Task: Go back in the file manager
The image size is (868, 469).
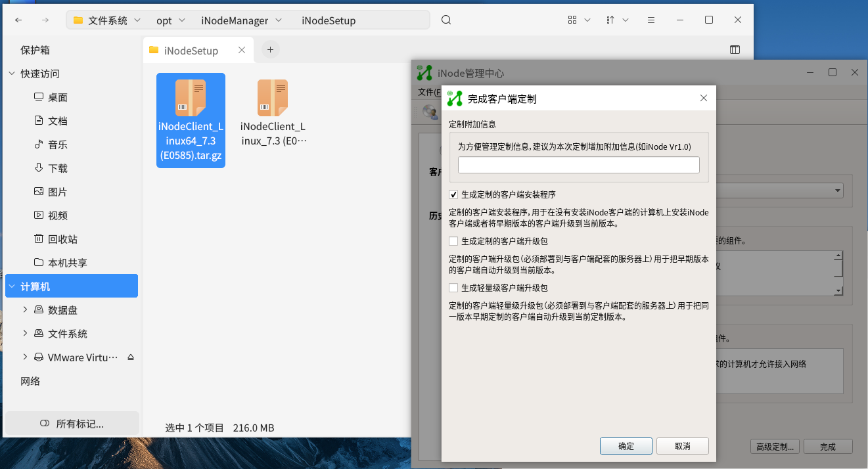Action: (19, 20)
